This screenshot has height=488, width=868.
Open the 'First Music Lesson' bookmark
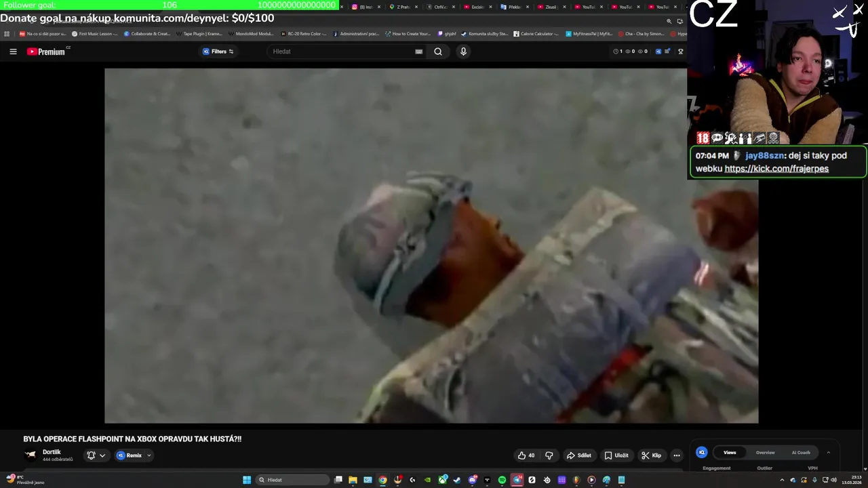tap(94, 33)
